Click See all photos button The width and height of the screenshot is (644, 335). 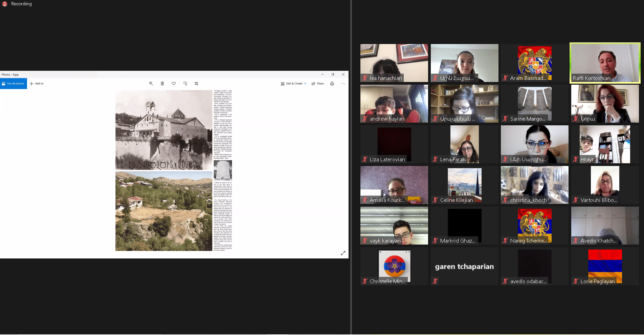14,84
